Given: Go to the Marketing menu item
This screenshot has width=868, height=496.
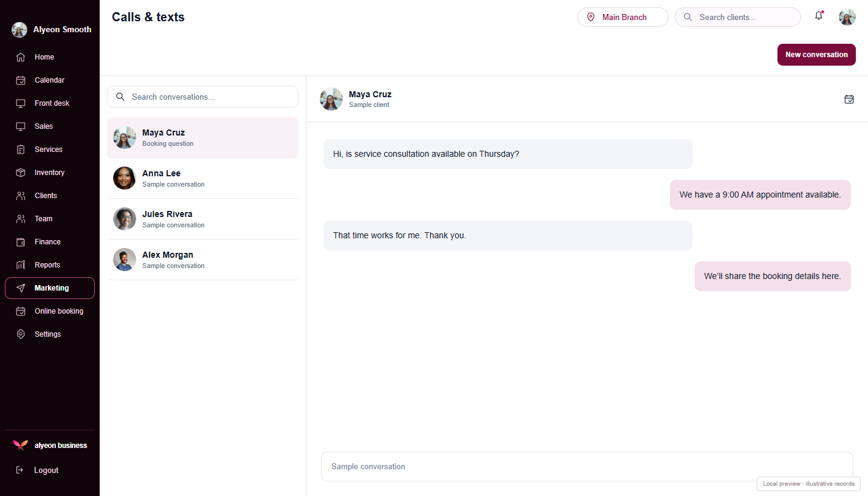Looking at the screenshot, I should coord(50,288).
